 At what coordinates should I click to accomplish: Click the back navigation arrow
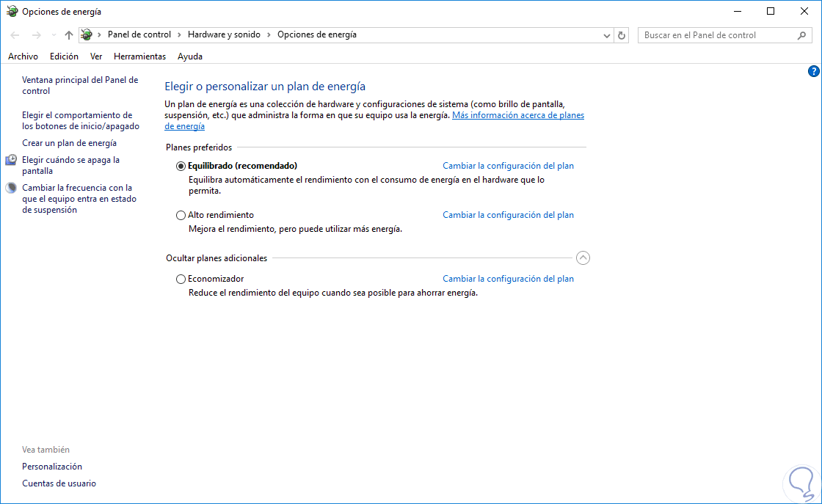coord(15,35)
